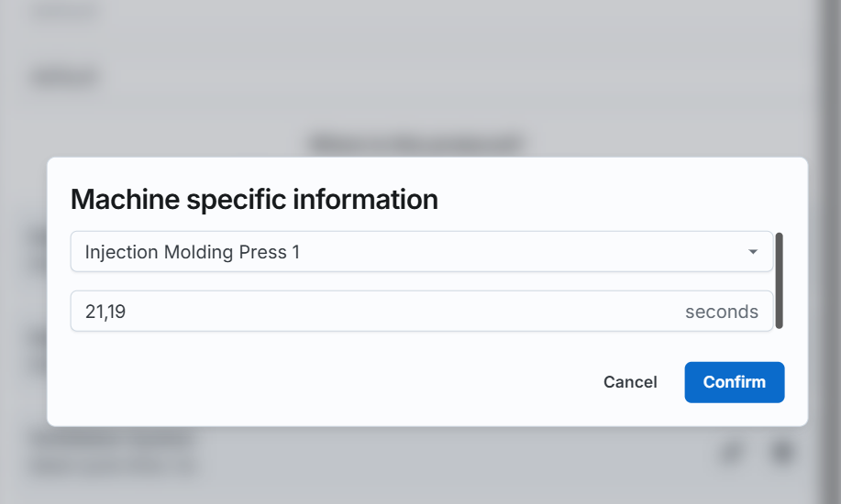Focus the input field showing 21,19
This screenshot has width=841, height=504.
[x=422, y=311]
